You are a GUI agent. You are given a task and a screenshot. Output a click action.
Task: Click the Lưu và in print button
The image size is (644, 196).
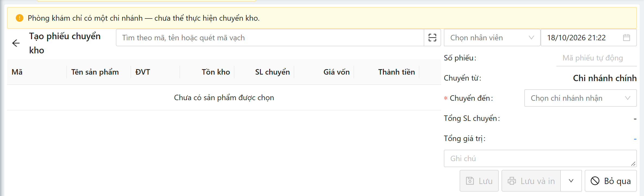[x=531, y=181]
